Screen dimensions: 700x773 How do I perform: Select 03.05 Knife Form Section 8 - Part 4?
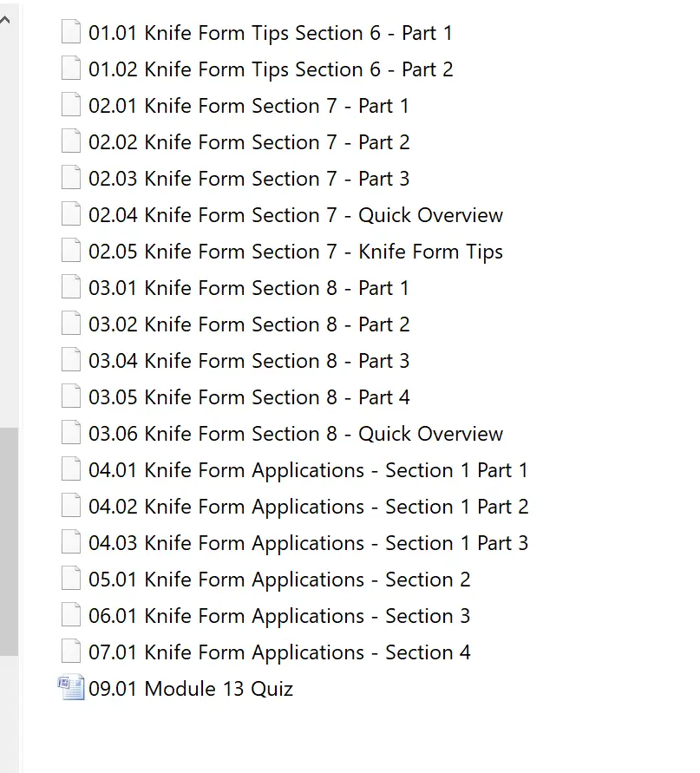point(249,397)
